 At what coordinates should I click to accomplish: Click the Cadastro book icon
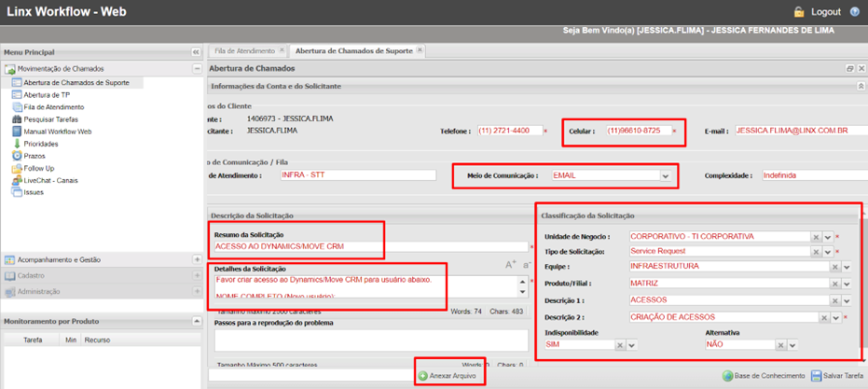pyautogui.click(x=10, y=275)
